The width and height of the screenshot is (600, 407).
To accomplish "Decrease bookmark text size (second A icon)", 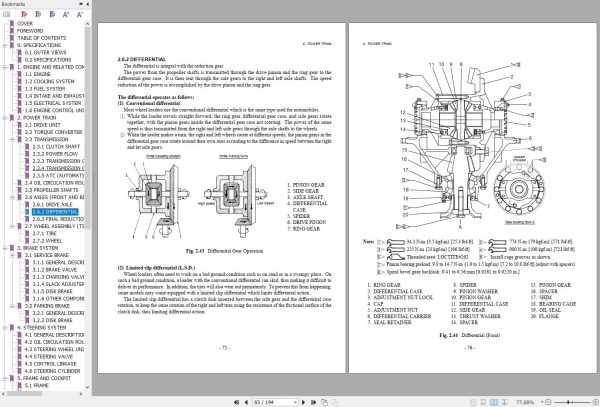I will coord(80,15).
